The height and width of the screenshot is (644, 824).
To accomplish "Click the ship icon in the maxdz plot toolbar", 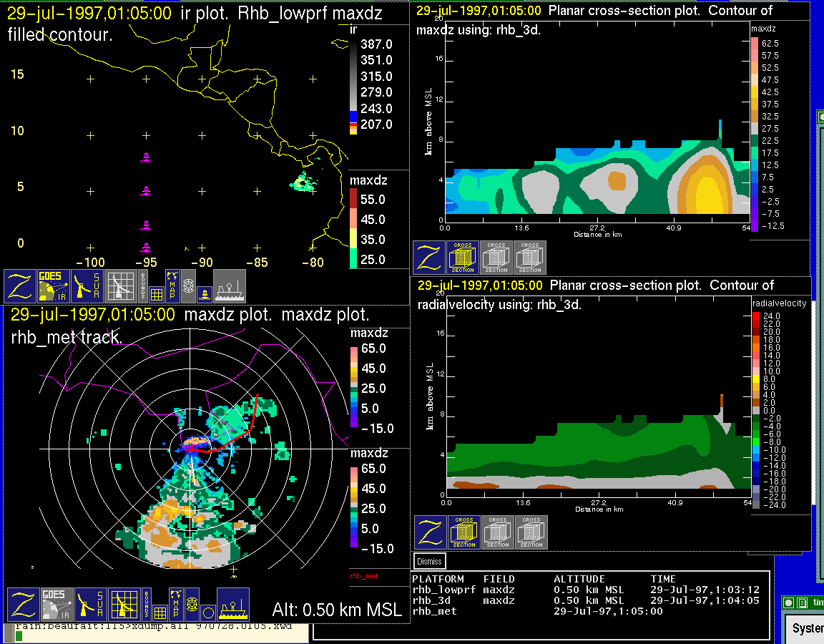I will 232,605.
